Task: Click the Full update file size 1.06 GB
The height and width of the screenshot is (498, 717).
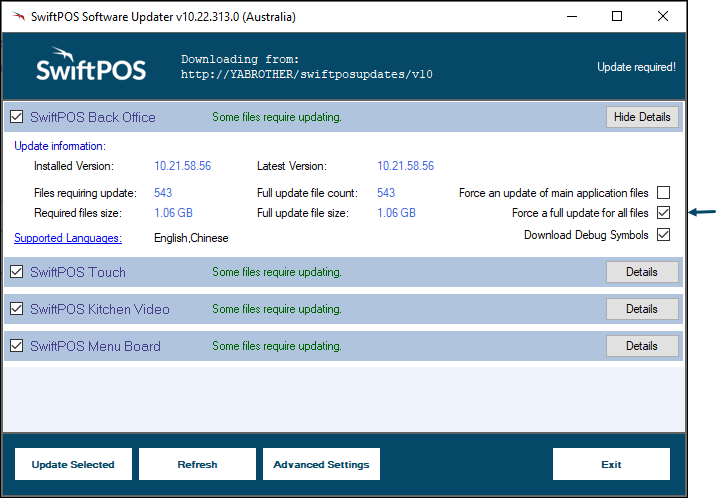Action: (396, 213)
